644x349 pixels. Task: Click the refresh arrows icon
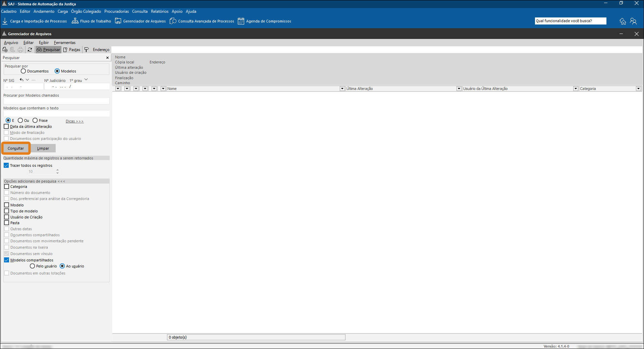pos(30,50)
